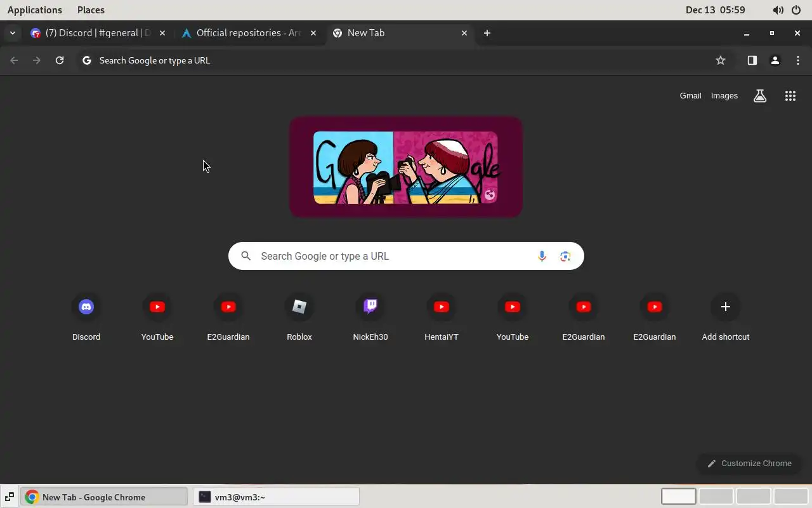Select the New Tab tab

pyautogui.click(x=400, y=33)
